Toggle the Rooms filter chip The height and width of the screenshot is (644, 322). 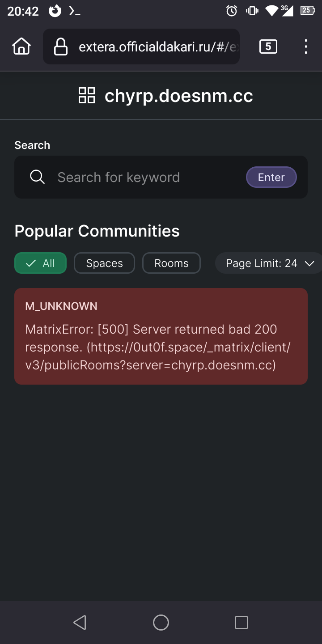[171, 263]
